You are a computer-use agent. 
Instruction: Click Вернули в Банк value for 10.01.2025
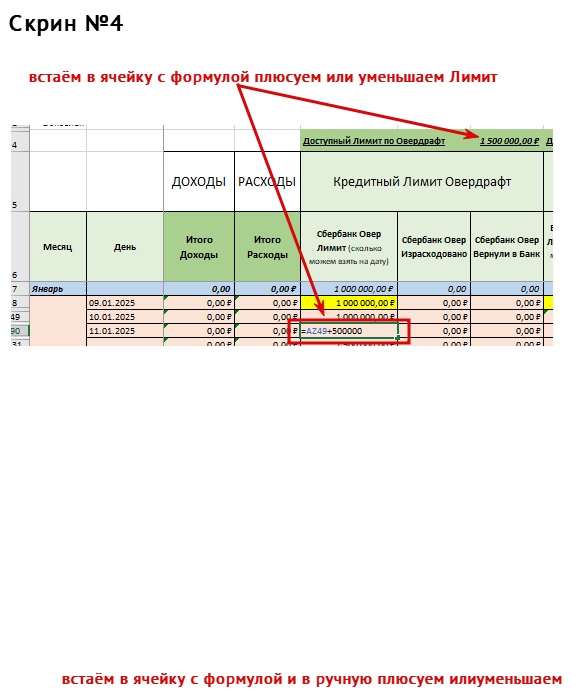(507, 317)
